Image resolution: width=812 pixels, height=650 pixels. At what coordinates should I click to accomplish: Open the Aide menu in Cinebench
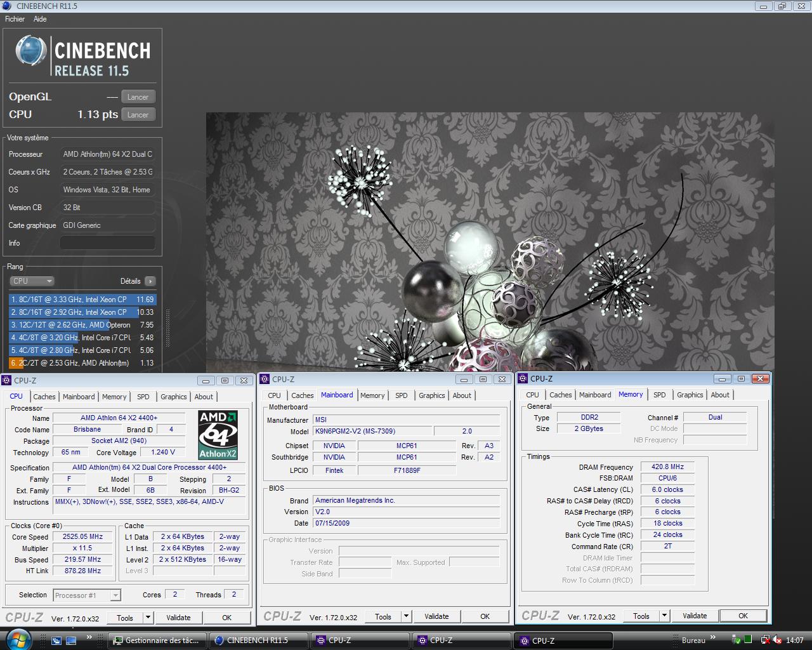(x=40, y=19)
